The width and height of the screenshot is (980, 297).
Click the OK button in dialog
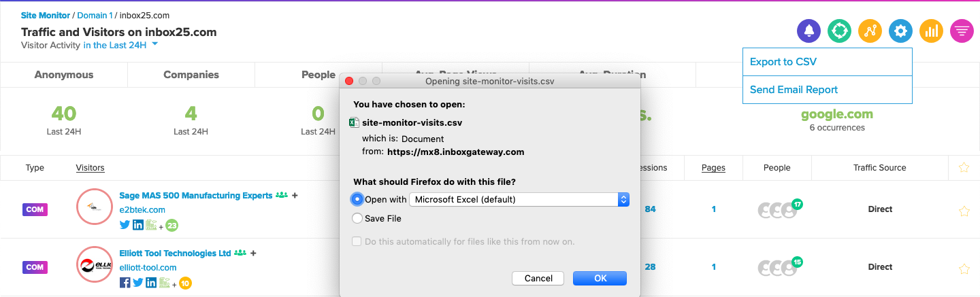point(600,278)
